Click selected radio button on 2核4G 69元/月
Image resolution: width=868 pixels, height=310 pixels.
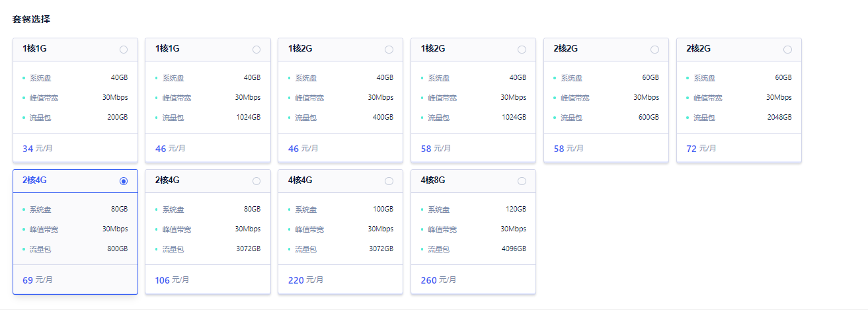tap(124, 181)
